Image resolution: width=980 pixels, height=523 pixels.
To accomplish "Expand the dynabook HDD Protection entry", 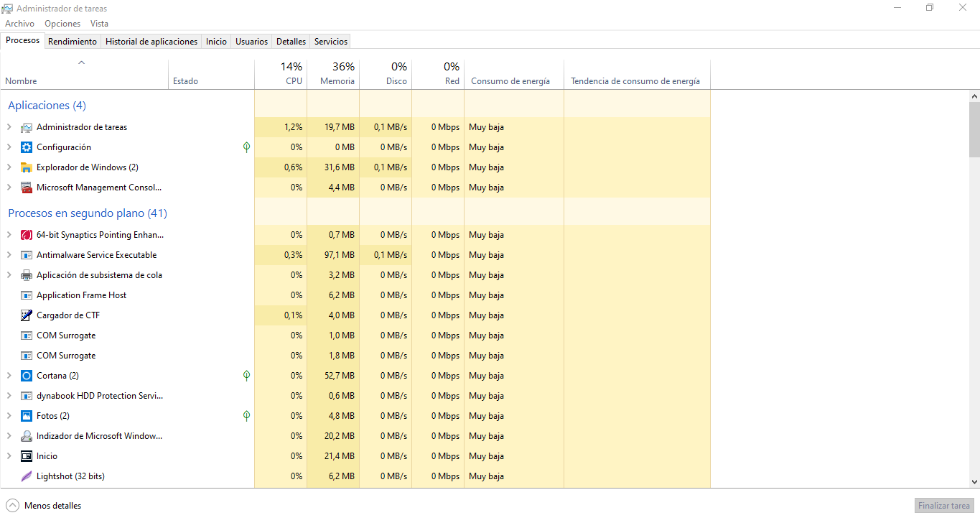I will click(9, 396).
